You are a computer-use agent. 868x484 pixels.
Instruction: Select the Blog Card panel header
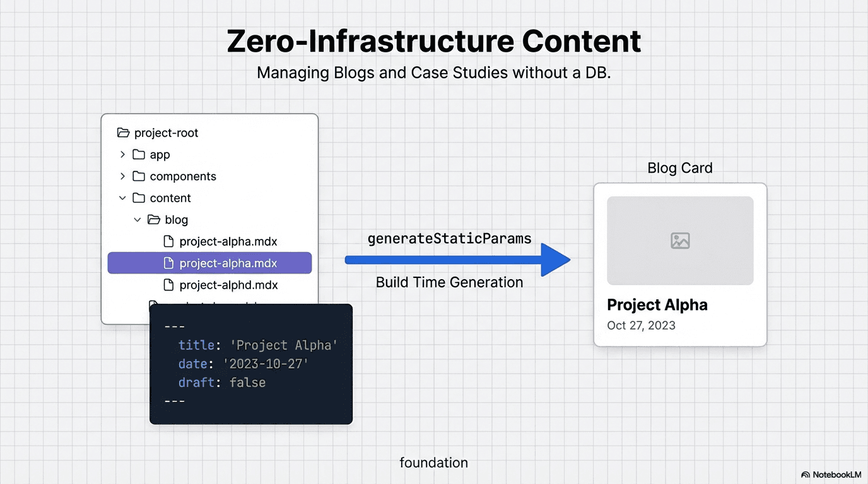(x=679, y=168)
